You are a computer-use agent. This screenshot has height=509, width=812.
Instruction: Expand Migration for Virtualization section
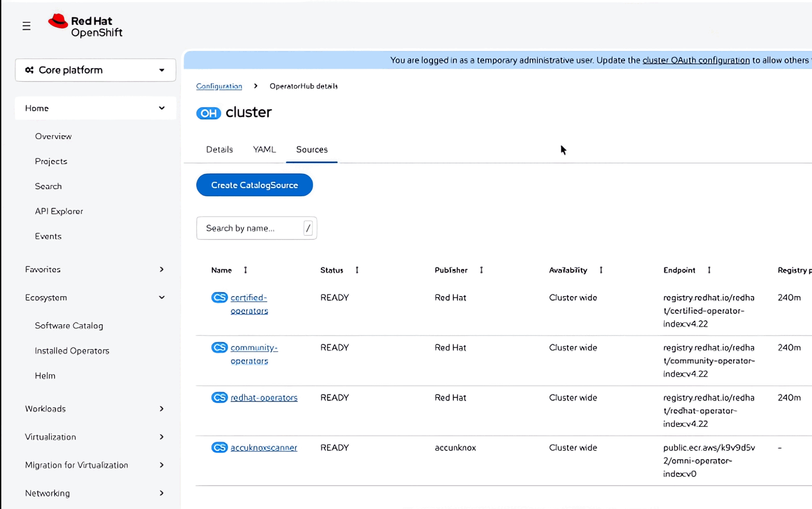[x=96, y=465]
